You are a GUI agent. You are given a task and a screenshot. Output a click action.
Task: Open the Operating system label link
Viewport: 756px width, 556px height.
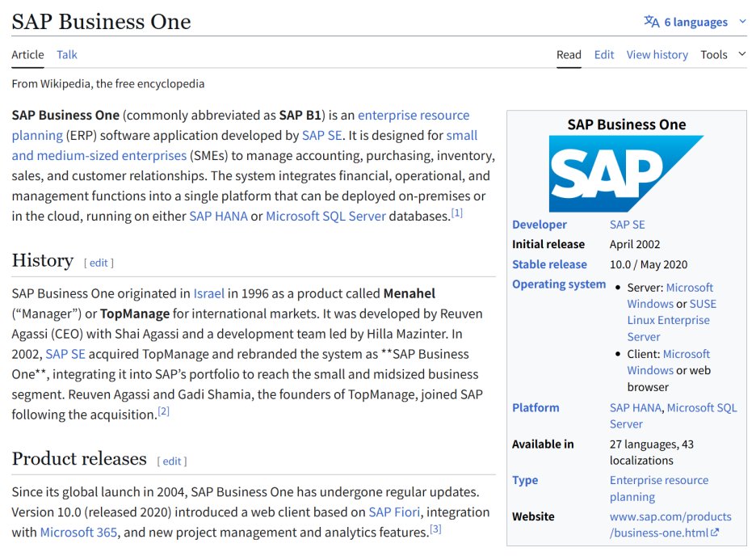click(x=559, y=284)
